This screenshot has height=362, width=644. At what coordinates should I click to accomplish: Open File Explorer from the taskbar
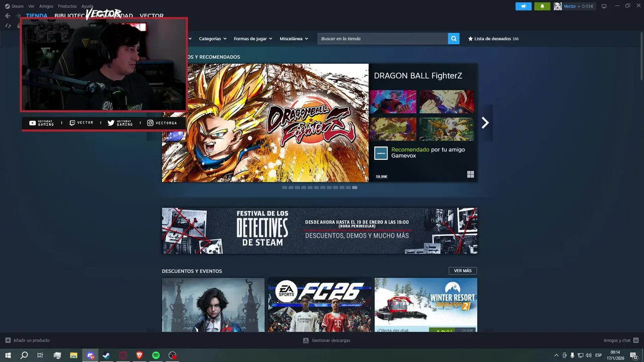coord(73,355)
